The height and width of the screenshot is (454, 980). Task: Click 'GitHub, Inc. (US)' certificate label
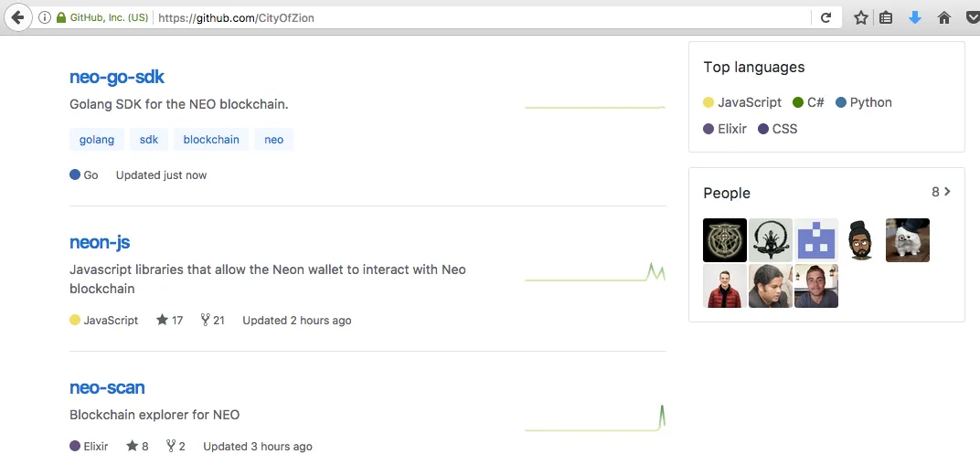(x=109, y=17)
